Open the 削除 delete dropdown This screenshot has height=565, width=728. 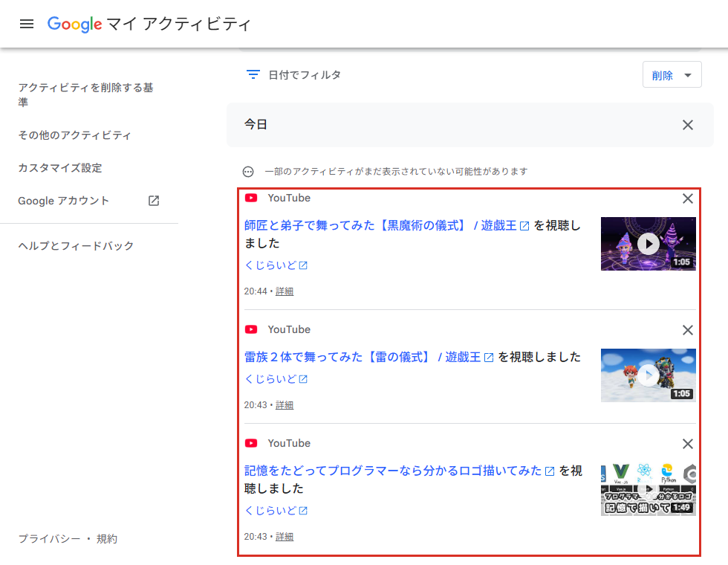pos(672,75)
